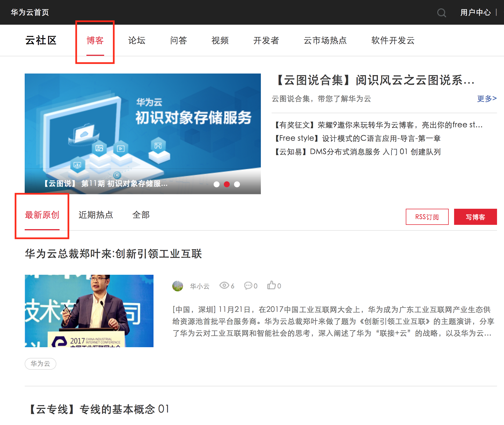Screen dimensions: 504x425
Task: Select the first carousel dot
Action: 217,184
